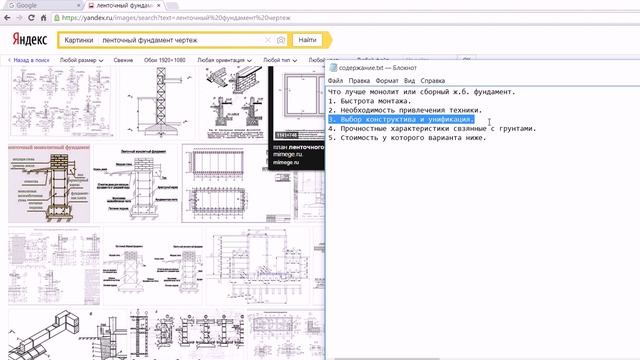Image resolution: width=640 pixels, height=360 pixels.
Task: Select the ленточный фундамент browser tab
Action: [124, 6]
